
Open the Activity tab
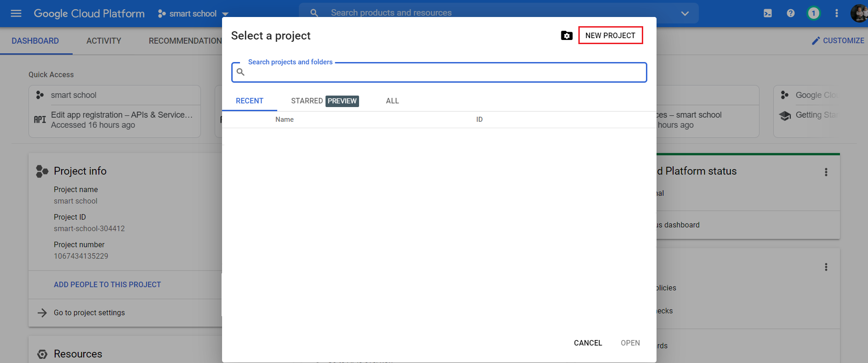click(103, 41)
